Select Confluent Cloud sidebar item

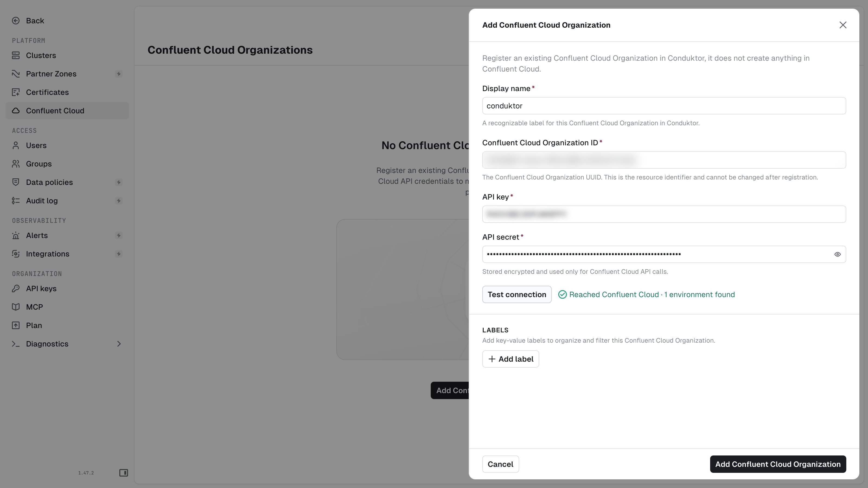tap(67, 111)
